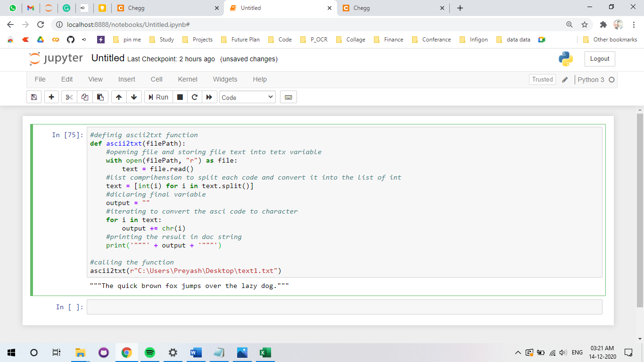Viewport: 644px width, 362px height.
Task: Open a new browser tab
Action: [x=460, y=8]
